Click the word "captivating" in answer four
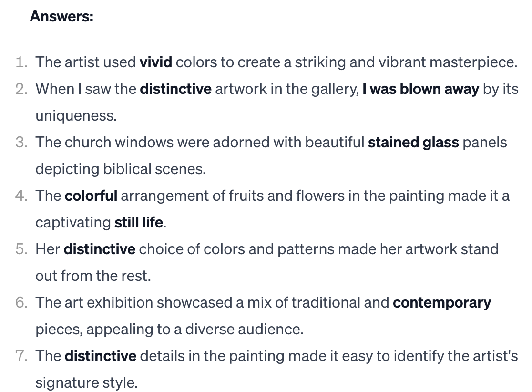 [73, 223]
